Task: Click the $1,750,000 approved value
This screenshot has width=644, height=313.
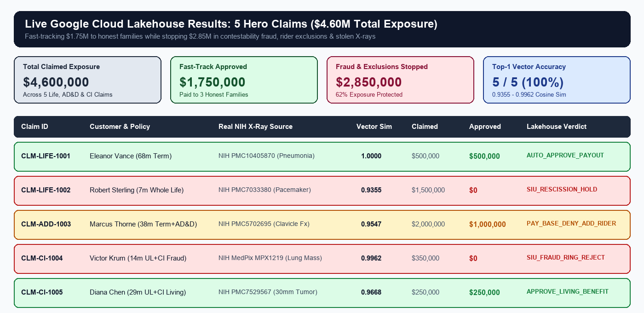Action: (213, 82)
